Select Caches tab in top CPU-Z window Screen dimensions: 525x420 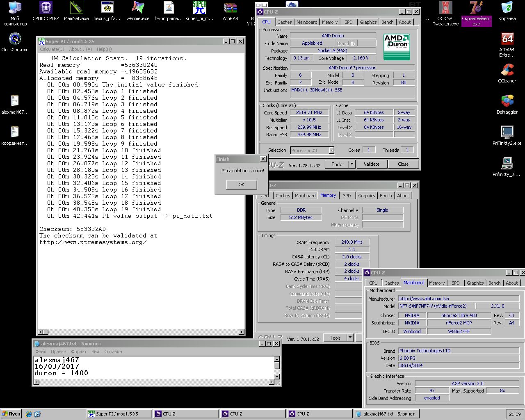(285, 22)
